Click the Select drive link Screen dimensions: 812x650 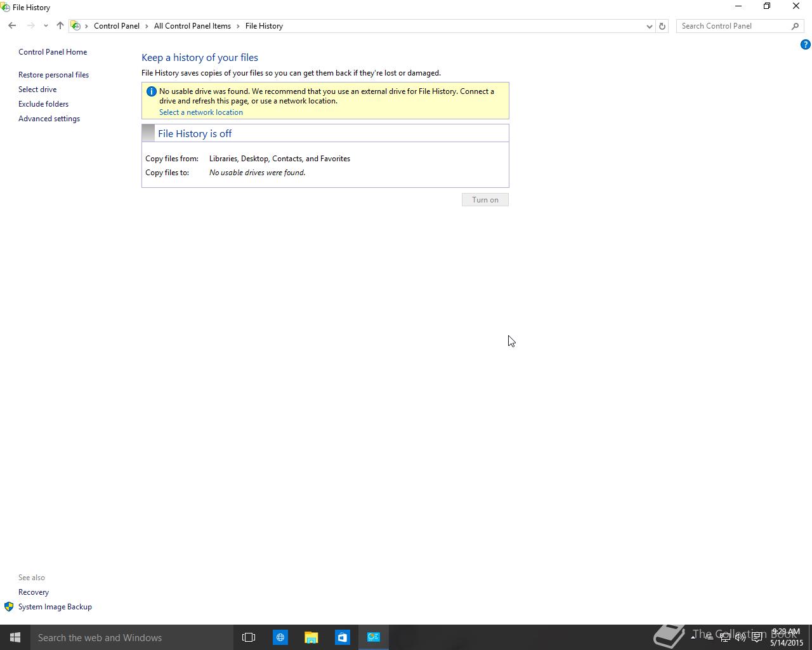coord(37,90)
